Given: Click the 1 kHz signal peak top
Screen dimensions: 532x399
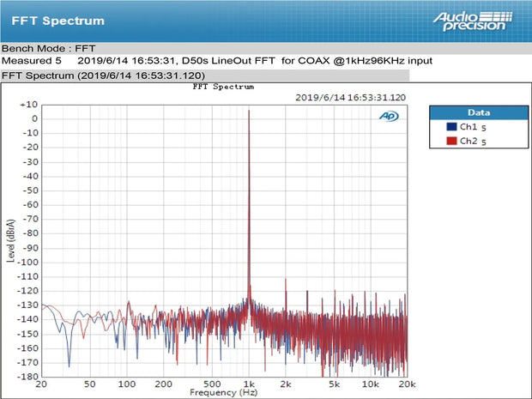Looking at the screenshot, I should coord(249,111).
